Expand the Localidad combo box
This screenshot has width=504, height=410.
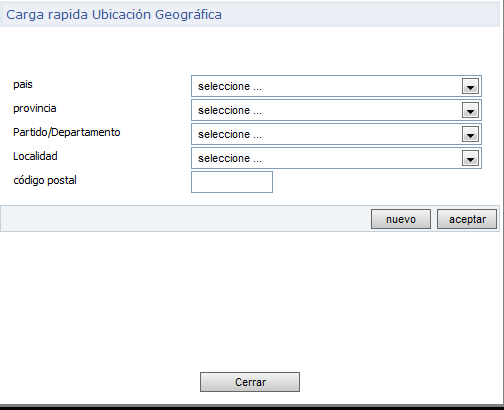click(x=336, y=158)
